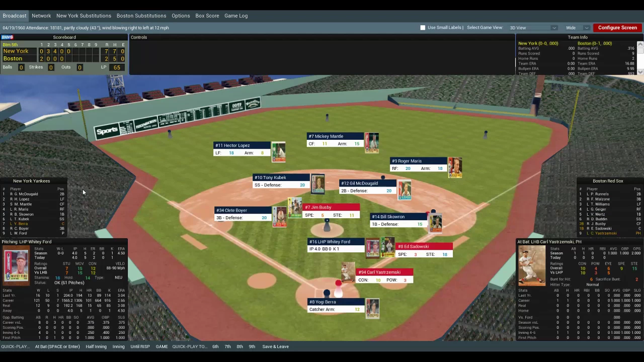Quick-play to the 7th inning

(x=227, y=346)
